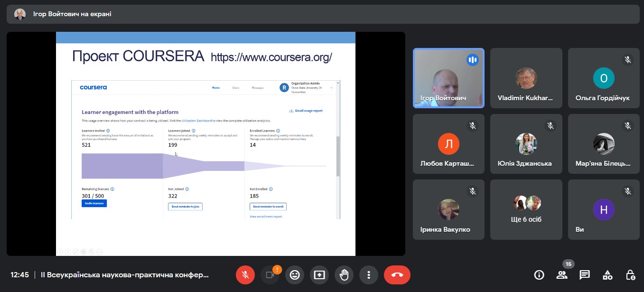Click presenter avatar in top banner

[x=20, y=14]
